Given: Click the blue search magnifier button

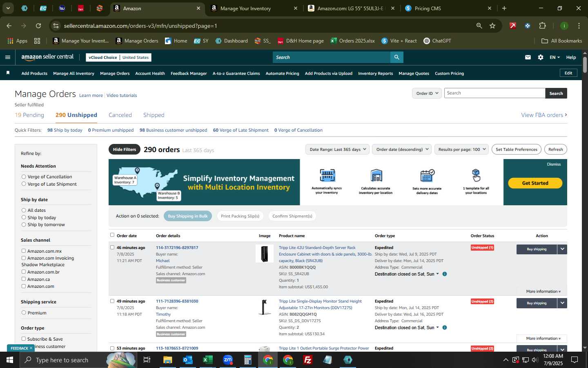Looking at the screenshot, I should pos(396,57).
